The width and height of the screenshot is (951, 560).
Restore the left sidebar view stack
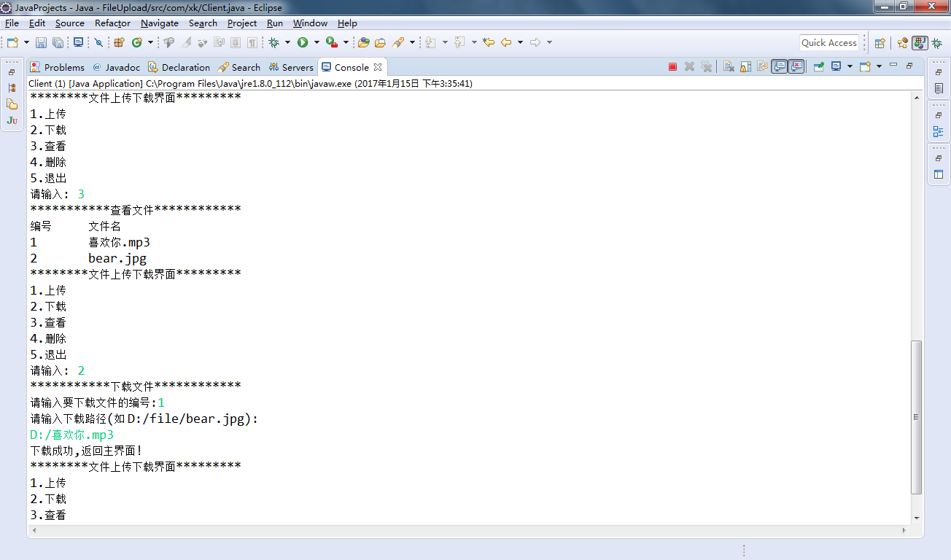click(x=12, y=73)
